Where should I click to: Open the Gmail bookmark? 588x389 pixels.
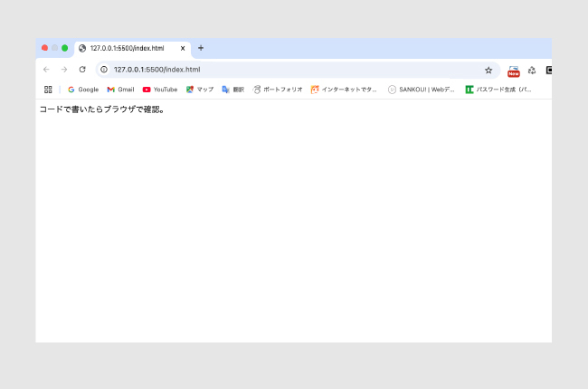pyautogui.click(x=120, y=90)
